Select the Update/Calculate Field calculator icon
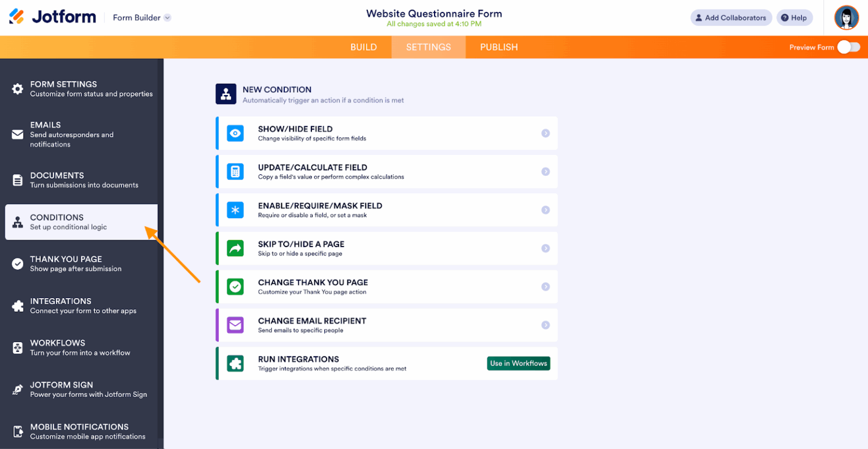 pos(235,172)
